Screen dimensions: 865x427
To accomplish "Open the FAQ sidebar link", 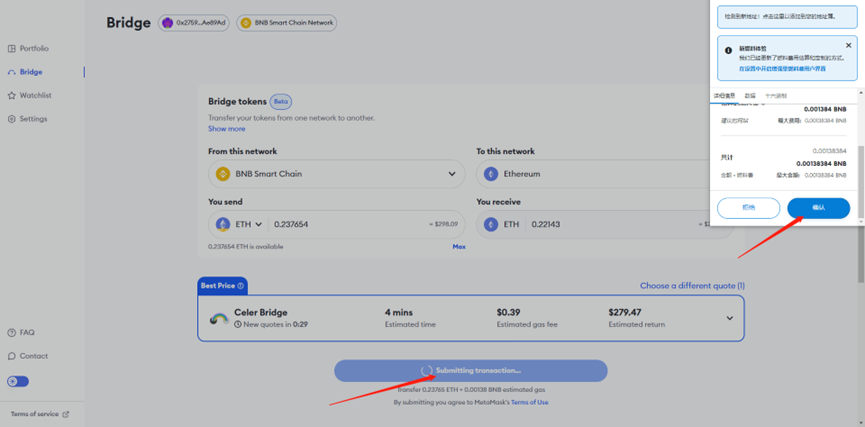I will point(21,333).
